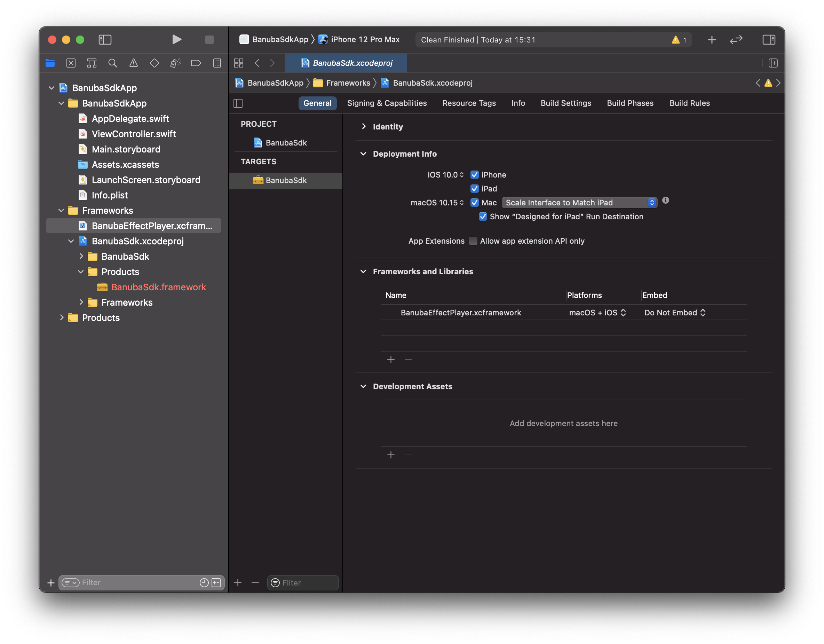This screenshot has width=824, height=644.
Task: Expand the Identity section
Action: [364, 126]
